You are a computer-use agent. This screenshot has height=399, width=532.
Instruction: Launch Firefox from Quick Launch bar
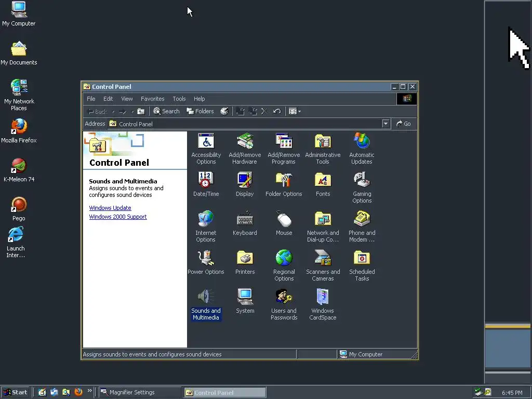(x=78, y=392)
